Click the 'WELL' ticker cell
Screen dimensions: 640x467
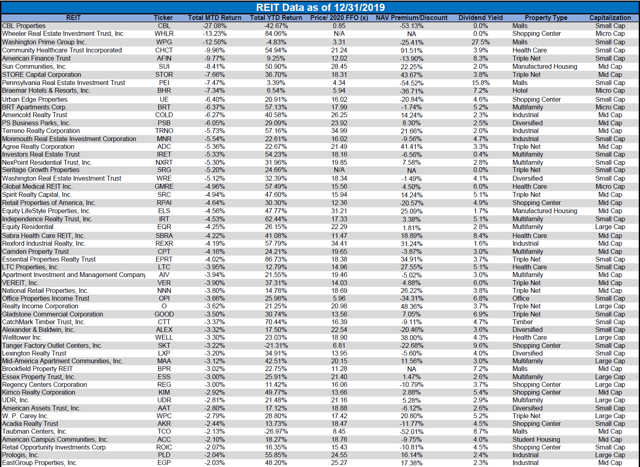[164, 338]
